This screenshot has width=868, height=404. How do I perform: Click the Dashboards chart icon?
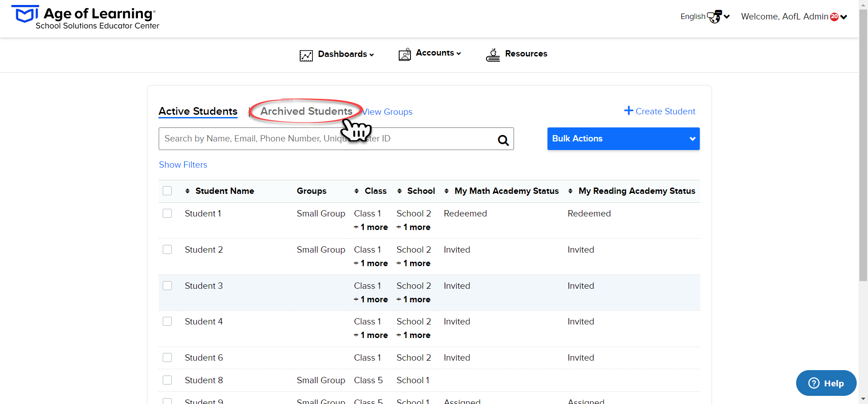306,56
